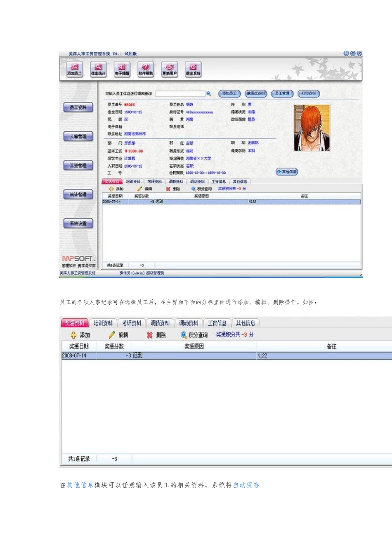
Task: Select the small 工资信息 tab in the full window
Action: point(219,182)
